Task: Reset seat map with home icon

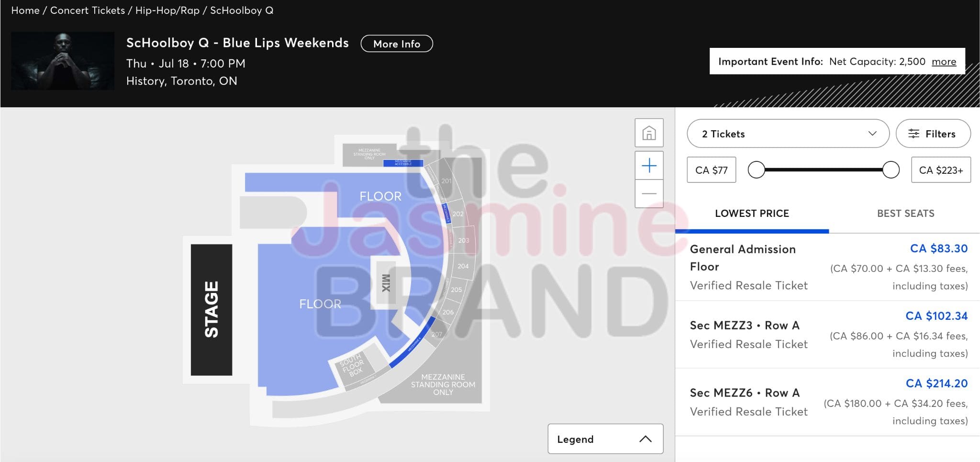Action: (x=649, y=133)
